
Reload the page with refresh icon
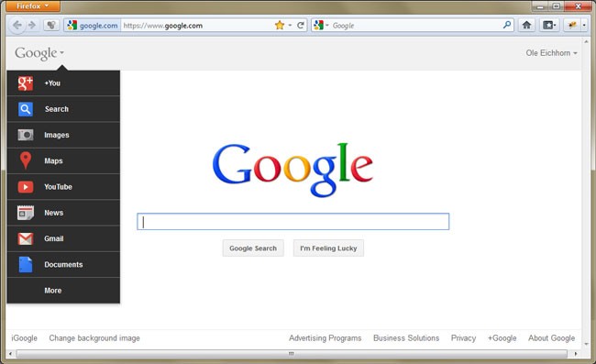click(x=301, y=26)
